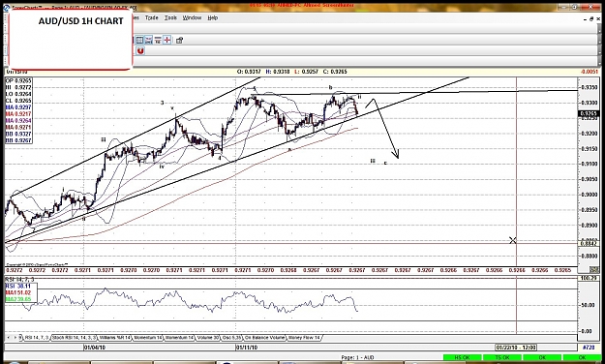605x364 pixels.
Task: Click the X marker on the chart
Action: tap(513, 240)
